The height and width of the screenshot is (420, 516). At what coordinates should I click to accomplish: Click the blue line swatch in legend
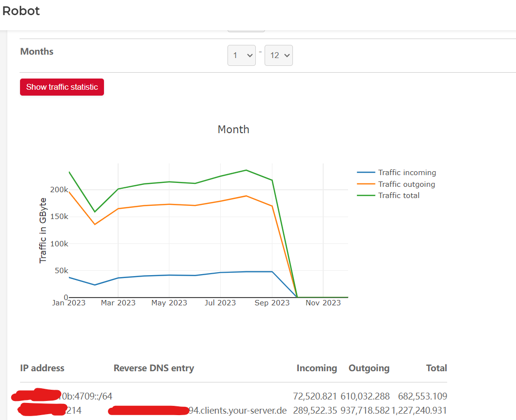click(366, 173)
